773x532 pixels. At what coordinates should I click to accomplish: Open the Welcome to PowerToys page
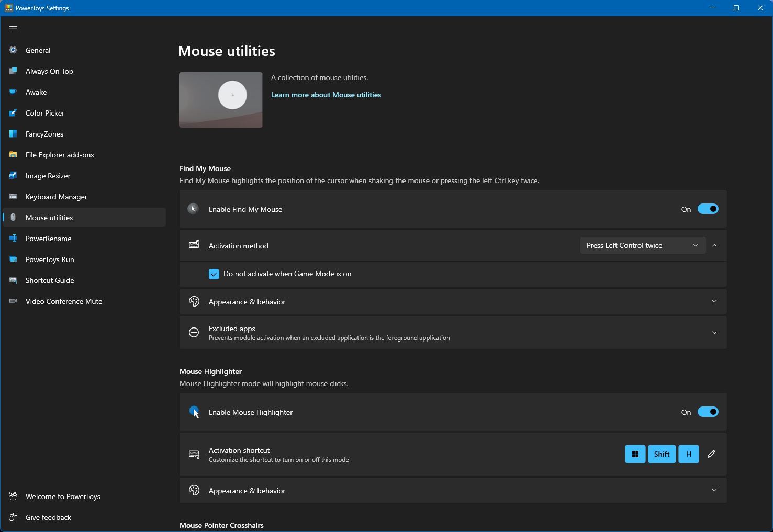[63, 496]
